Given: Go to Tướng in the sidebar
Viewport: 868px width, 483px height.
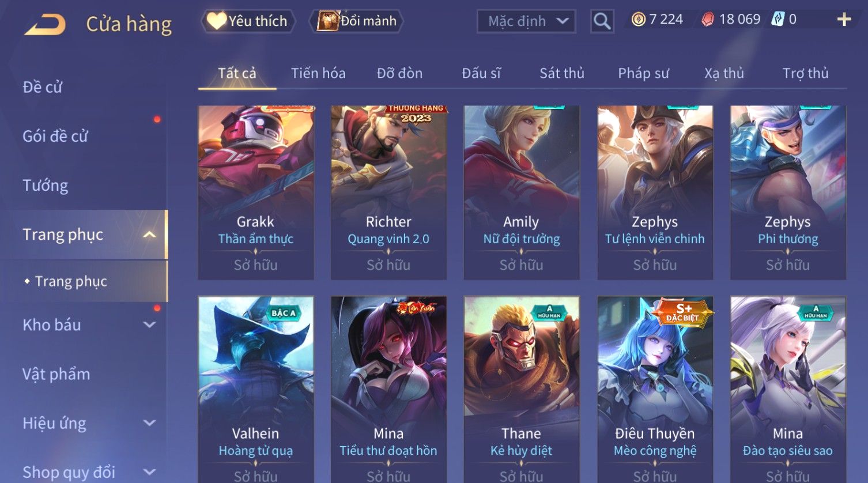Looking at the screenshot, I should click(45, 186).
